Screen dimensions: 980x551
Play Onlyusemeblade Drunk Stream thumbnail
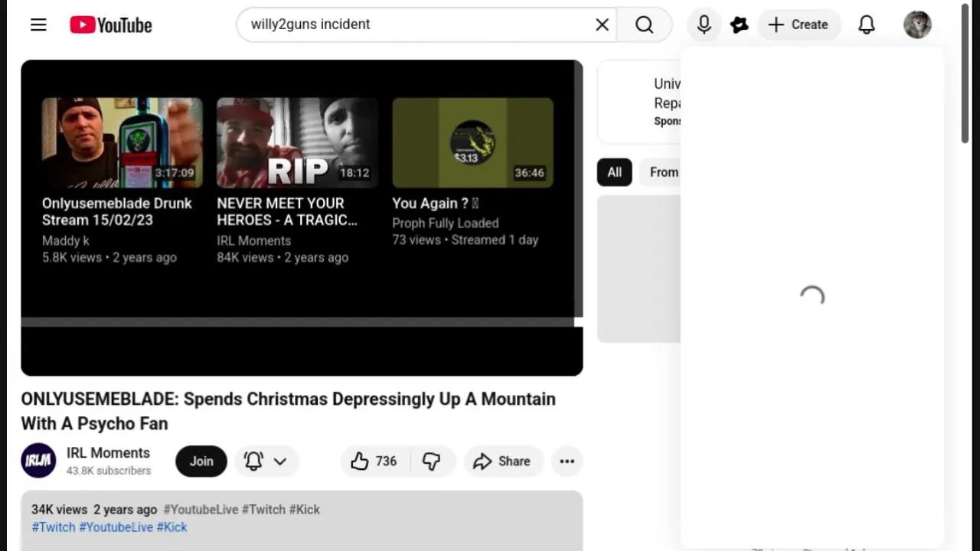(122, 142)
